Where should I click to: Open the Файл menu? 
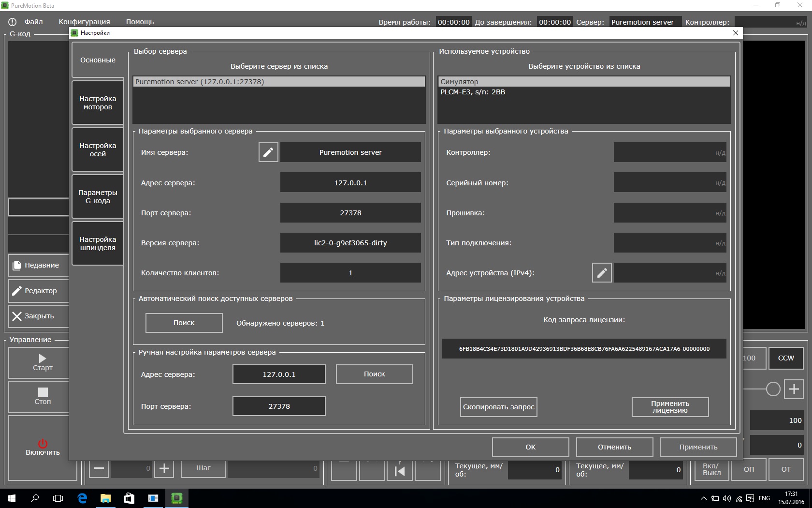click(34, 22)
